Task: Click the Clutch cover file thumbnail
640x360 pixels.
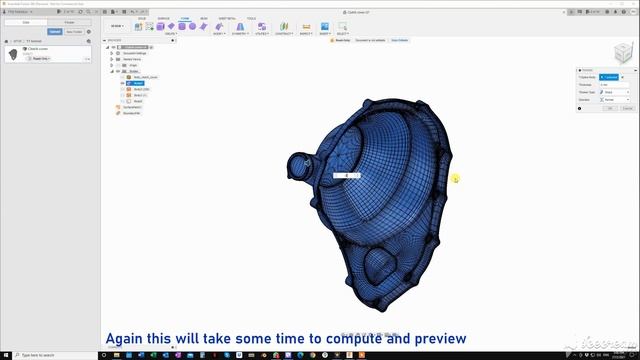Action: click(x=13, y=54)
